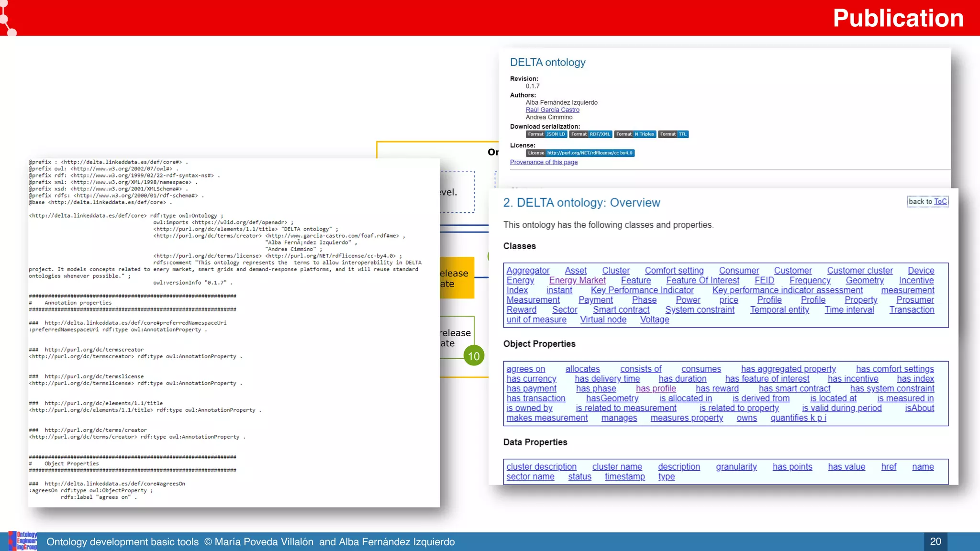This screenshot has height=551, width=980.
Task: Open is related to measurement link
Action: tap(626, 408)
